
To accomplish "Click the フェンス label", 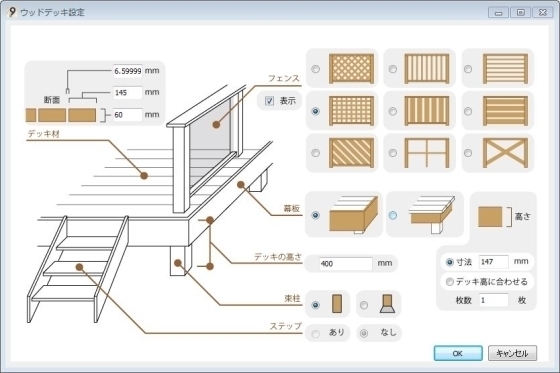I will (284, 78).
